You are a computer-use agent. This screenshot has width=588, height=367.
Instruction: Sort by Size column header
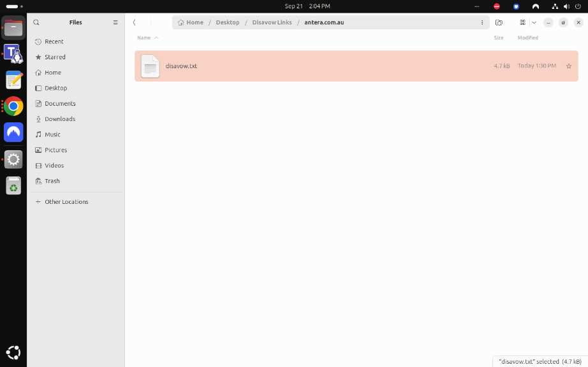498,38
